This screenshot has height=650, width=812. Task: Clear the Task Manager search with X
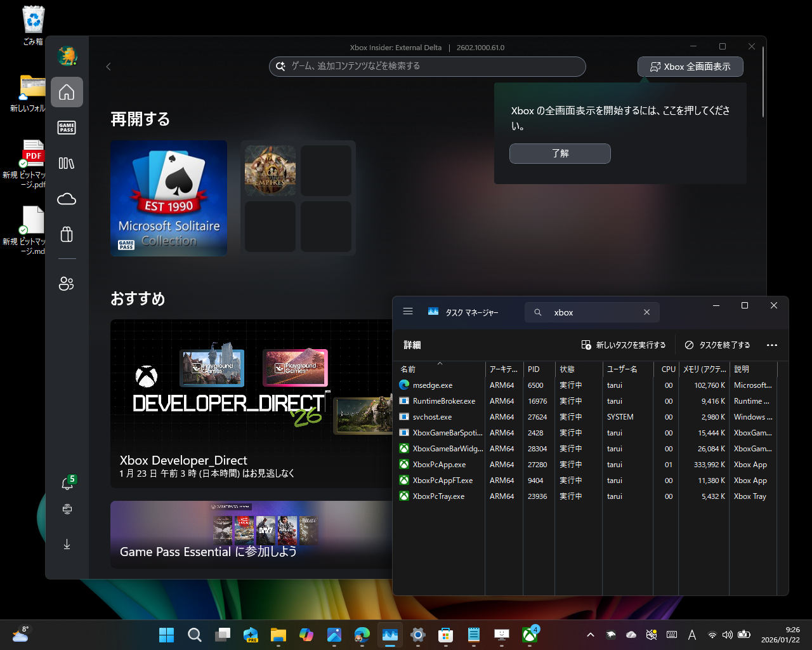pos(646,312)
